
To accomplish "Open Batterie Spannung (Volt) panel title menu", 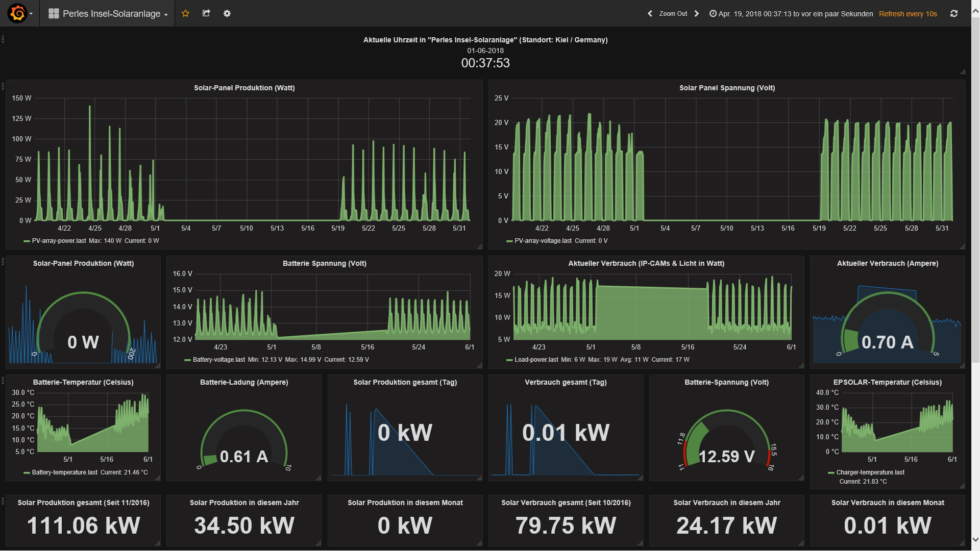I will coord(325,263).
